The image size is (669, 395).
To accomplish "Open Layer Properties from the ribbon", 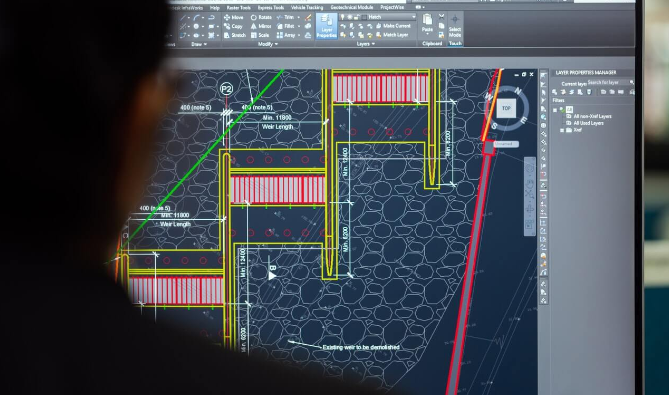I will pyautogui.click(x=326, y=26).
